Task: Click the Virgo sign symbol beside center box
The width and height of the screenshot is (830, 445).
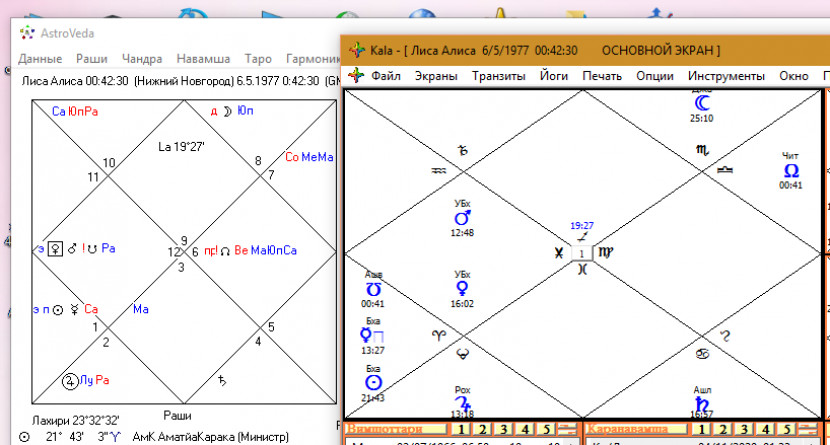Action: pyautogui.click(x=605, y=252)
